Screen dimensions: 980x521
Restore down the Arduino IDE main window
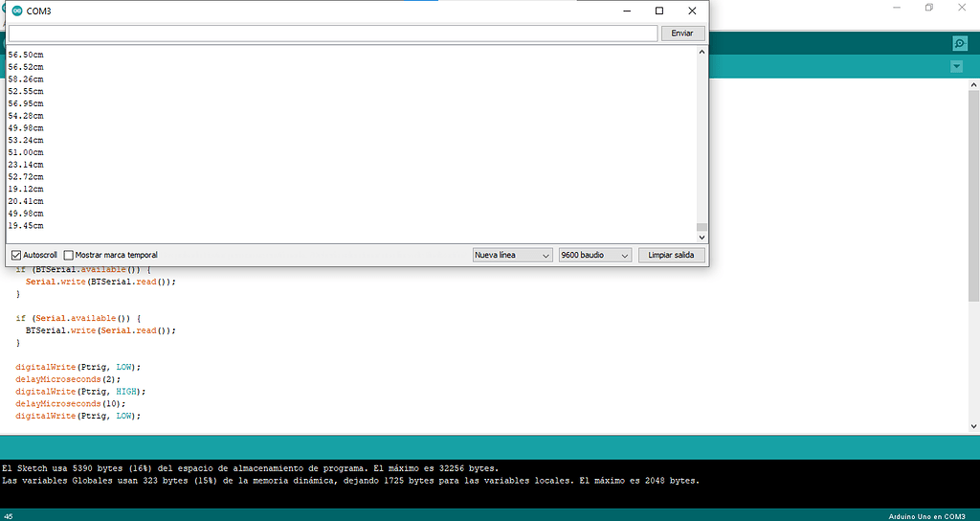928,8
